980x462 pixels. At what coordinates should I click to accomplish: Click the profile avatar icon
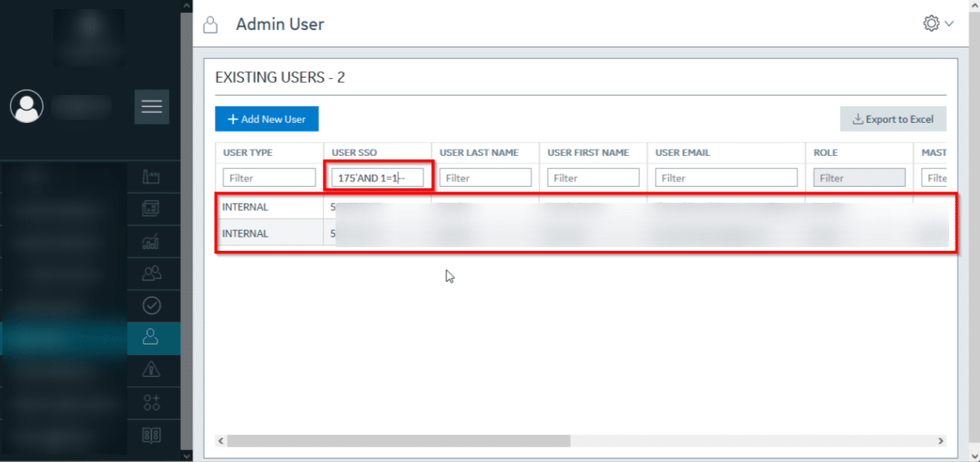pyautogui.click(x=26, y=106)
